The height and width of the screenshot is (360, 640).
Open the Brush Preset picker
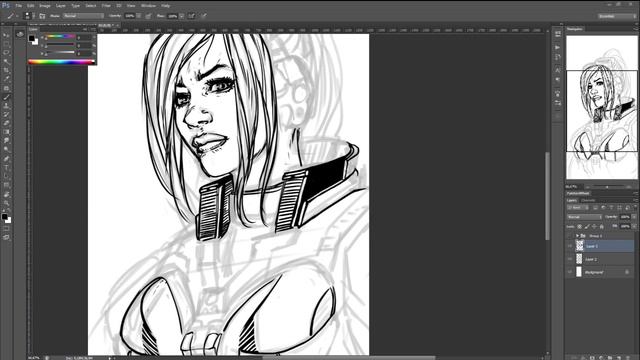pyautogui.click(x=28, y=16)
